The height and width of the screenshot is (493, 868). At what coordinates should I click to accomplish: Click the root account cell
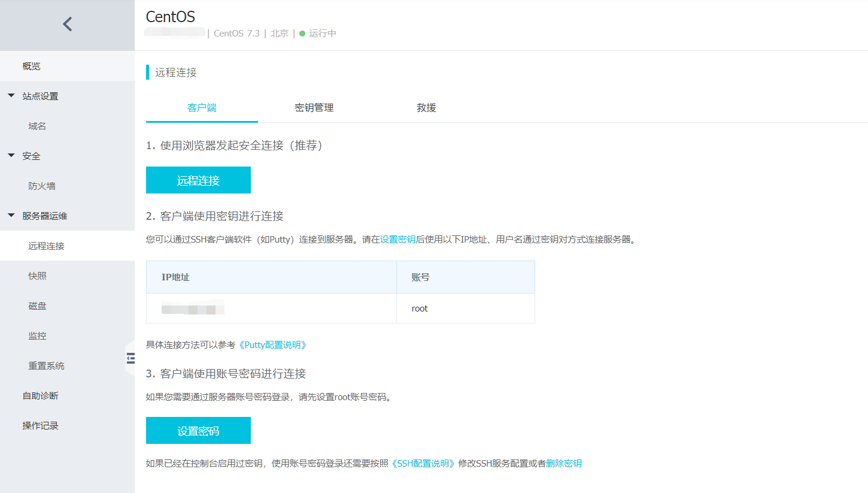tap(466, 308)
